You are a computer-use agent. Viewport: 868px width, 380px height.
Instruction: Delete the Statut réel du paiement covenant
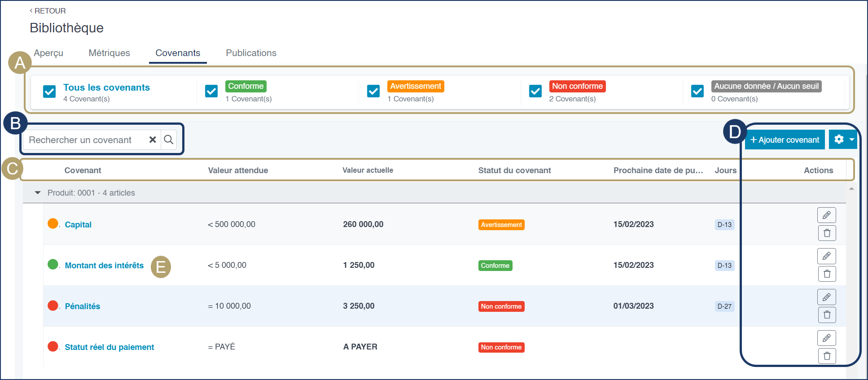(x=826, y=356)
